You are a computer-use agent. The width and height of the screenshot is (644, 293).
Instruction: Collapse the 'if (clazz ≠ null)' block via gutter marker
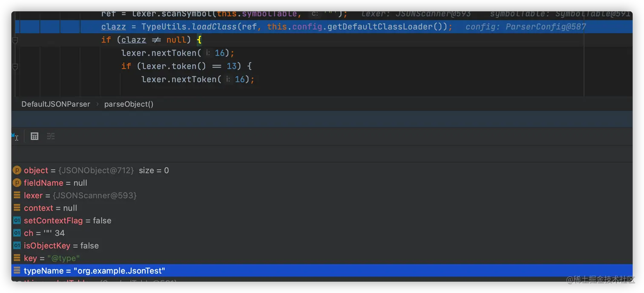click(15, 40)
